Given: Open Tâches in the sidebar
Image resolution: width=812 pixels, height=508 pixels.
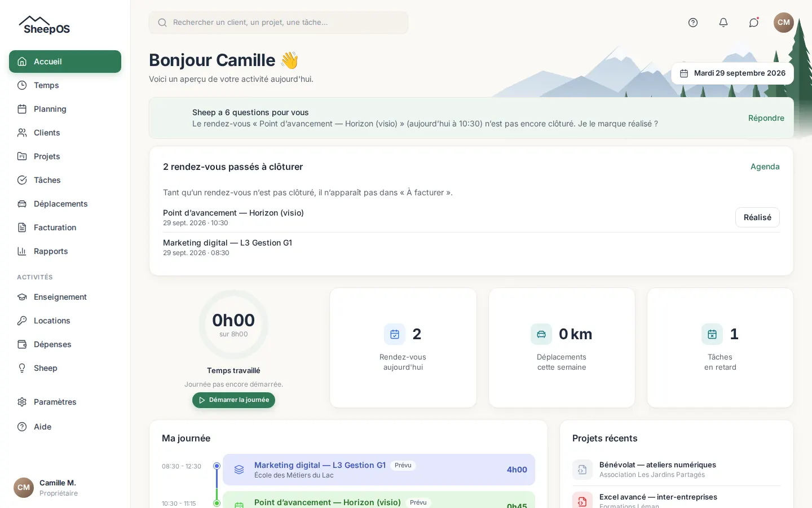Looking at the screenshot, I should coord(65,180).
